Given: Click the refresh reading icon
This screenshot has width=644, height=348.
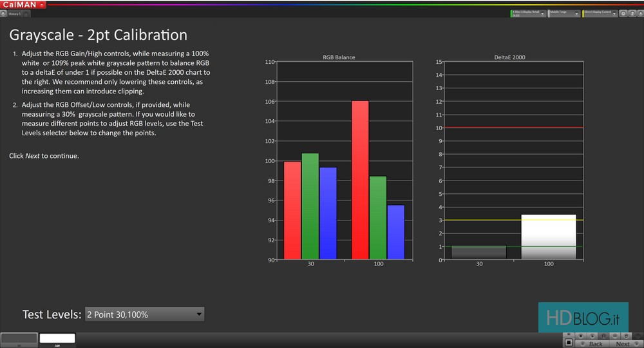Looking at the screenshot, I should click(x=627, y=336).
